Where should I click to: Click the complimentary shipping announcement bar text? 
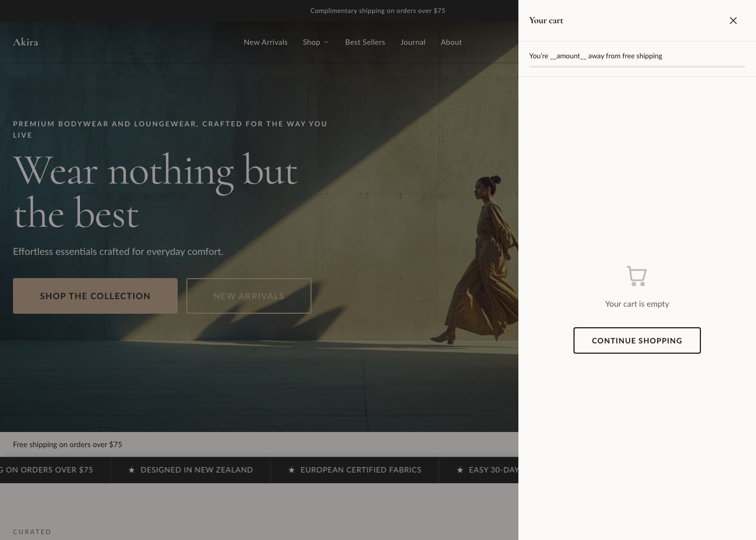(377, 11)
